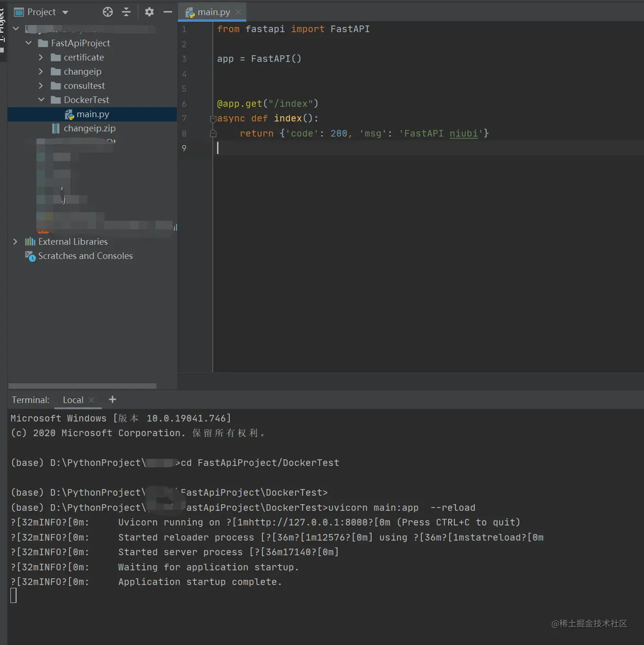Close the main.py editor tab
This screenshot has width=644, height=645.
click(x=238, y=12)
